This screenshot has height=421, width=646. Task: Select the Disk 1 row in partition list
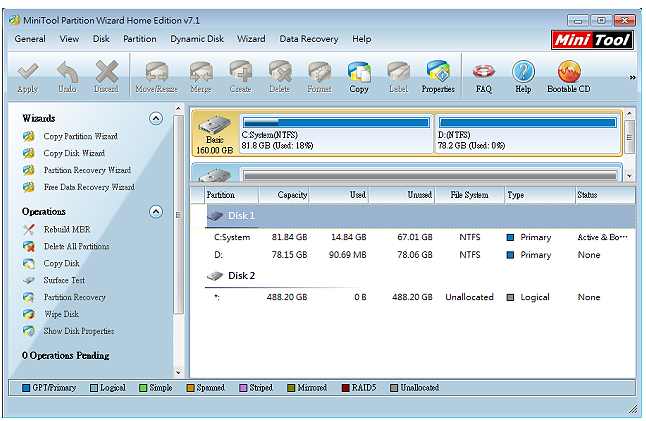[x=412, y=216]
